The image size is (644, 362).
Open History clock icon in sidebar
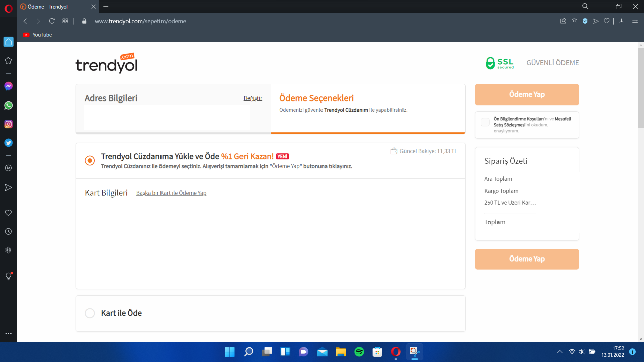click(x=8, y=232)
